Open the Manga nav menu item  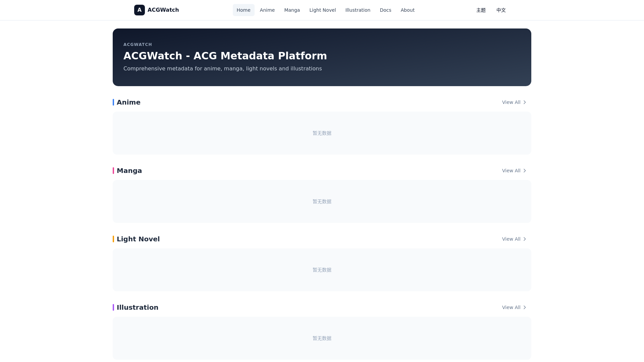pos(292,10)
